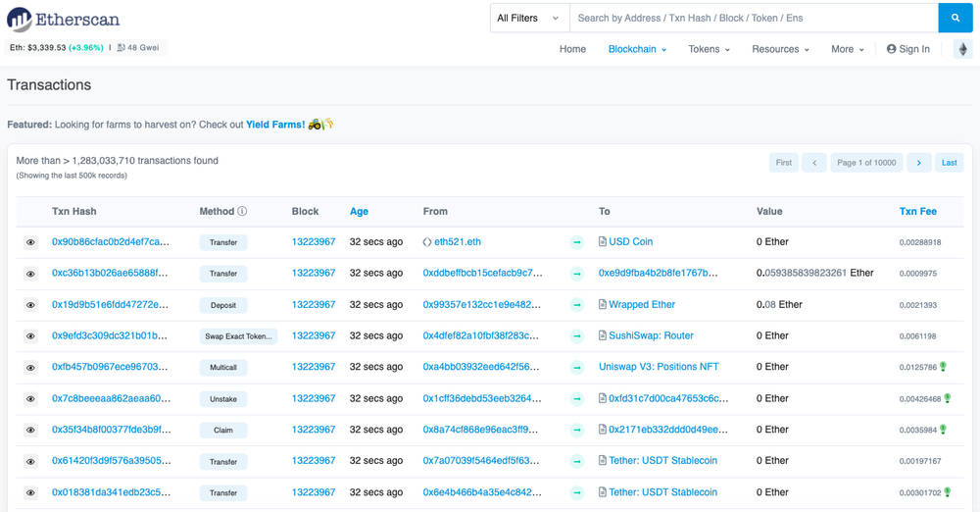Click the lightbulb icon next to fee 0.00301702
Screen dimensions: 980x512
coord(948,492)
